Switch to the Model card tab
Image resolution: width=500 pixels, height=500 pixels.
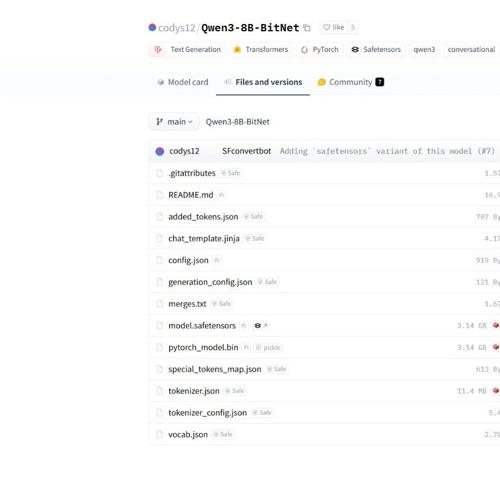(183, 82)
